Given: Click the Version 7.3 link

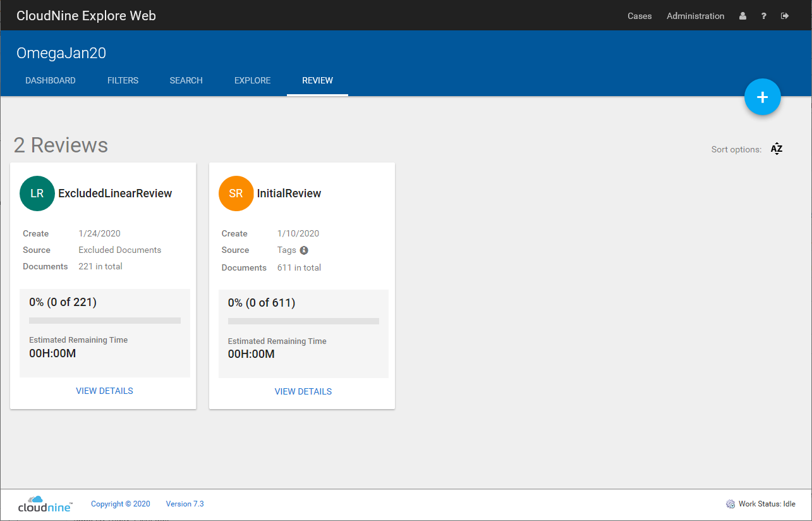Looking at the screenshot, I should (x=185, y=504).
